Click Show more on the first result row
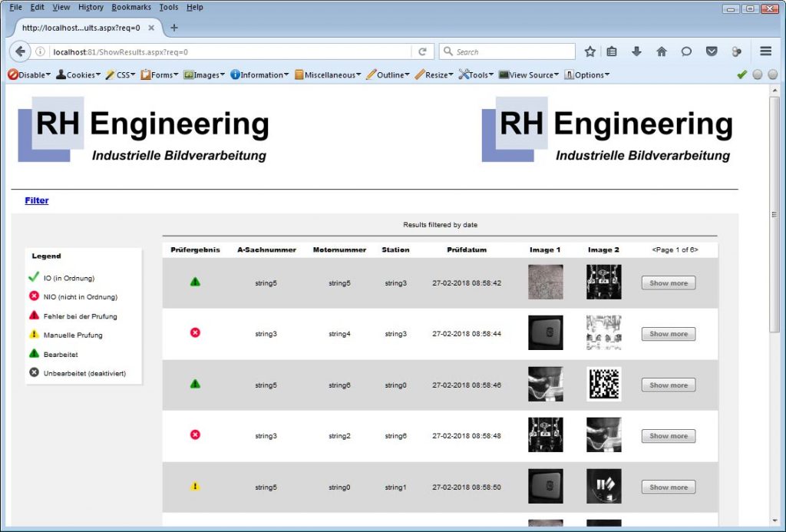786x532 pixels. coord(668,283)
